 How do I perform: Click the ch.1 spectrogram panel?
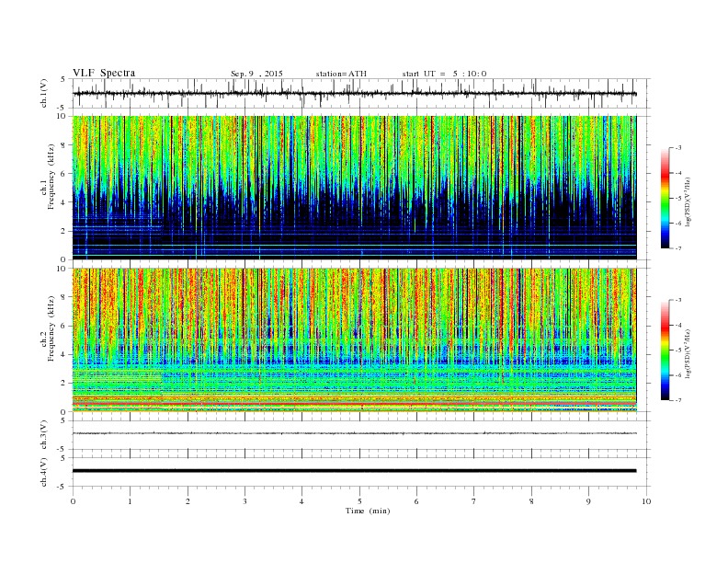[x=354, y=188]
